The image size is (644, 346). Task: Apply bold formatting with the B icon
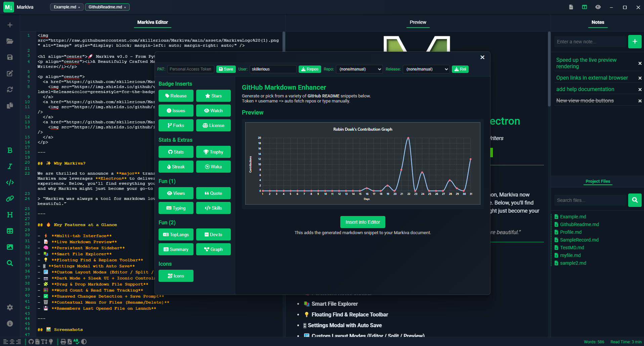click(10, 150)
